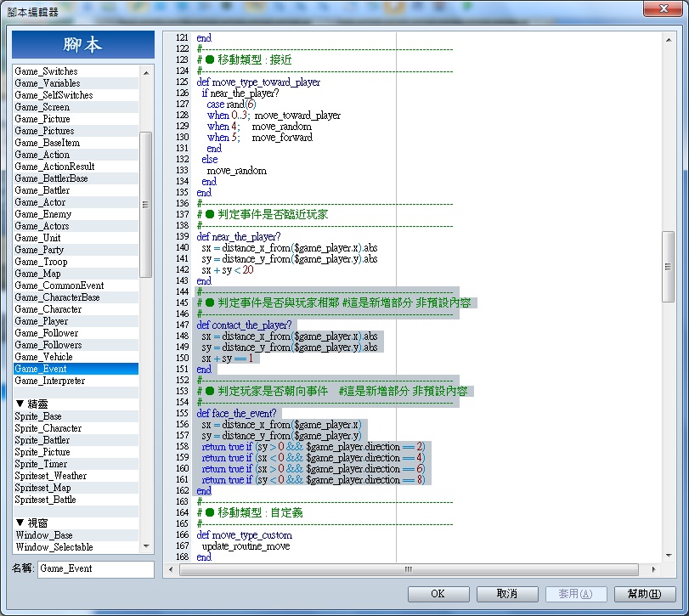Click the 取消 cancel button
689x616 pixels.
507,594
